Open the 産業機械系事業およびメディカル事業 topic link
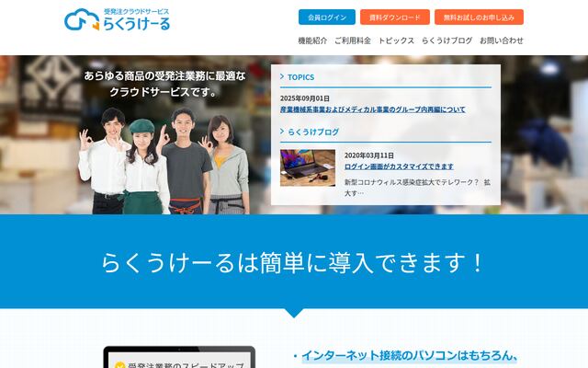 (373, 109)
